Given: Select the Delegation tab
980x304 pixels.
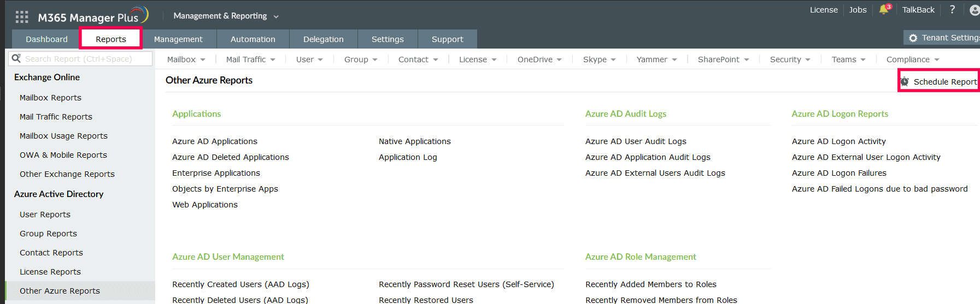Looking at the screenshot, I should (x=323, y=39).
